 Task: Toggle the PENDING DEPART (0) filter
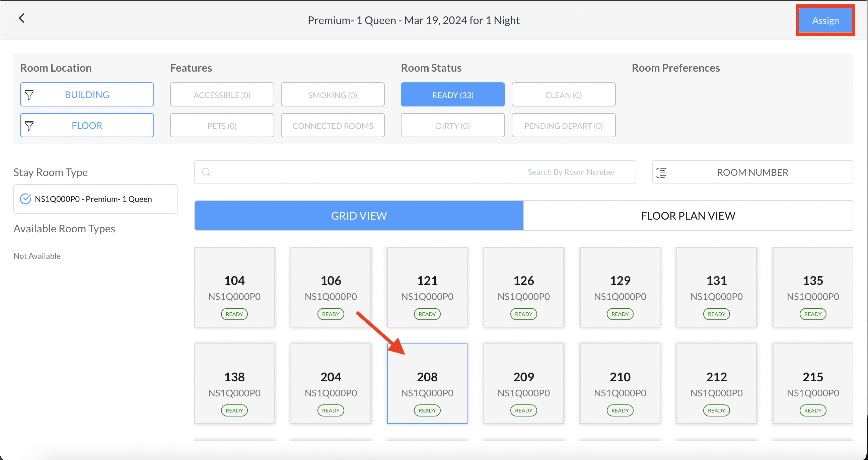pos(563,126)
